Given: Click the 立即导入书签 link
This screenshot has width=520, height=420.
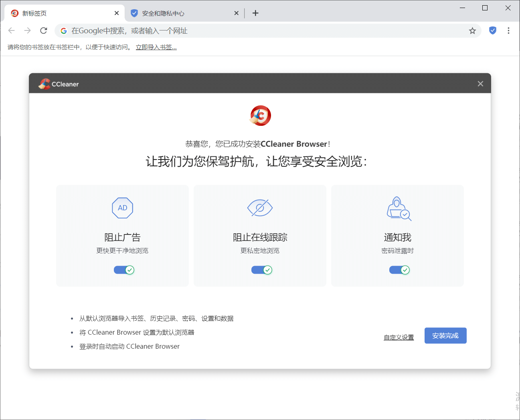Looking at the screenshot, I should click(156, 47).
